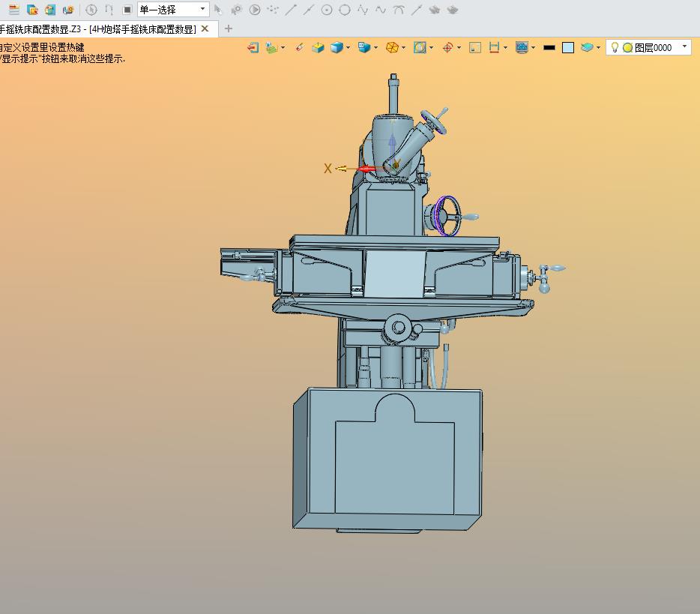Expand arrow beside blue shaded cube
Viewport: 700px width, 614px height.
349,47
